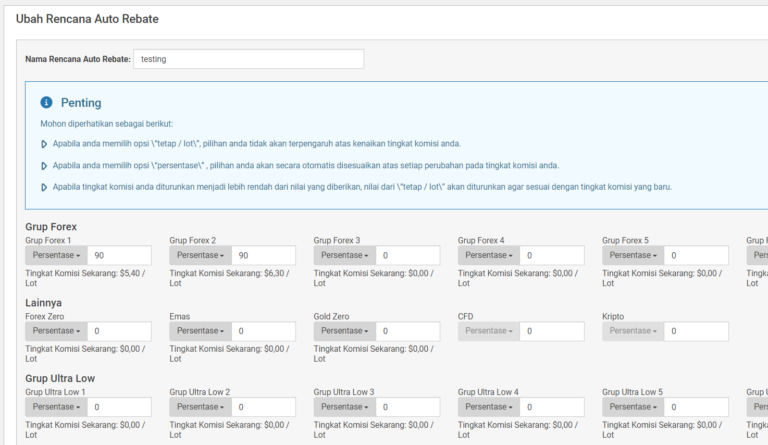Expand Persentase dropdown for Grup Forex 3
This screenshot has width=768, height=445.
[344, 256]
